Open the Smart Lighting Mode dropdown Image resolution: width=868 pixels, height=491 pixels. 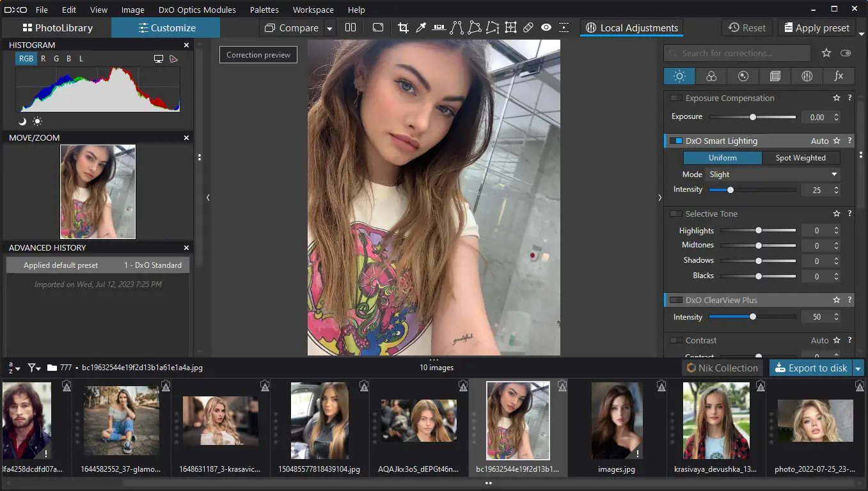pos(772,175)
